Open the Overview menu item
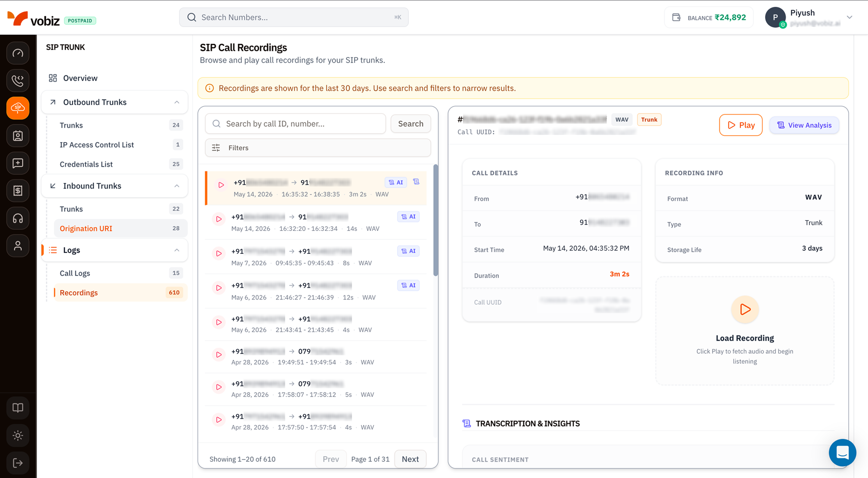The image size is (868, 478). pyautogui.click(x=115, y=78)
